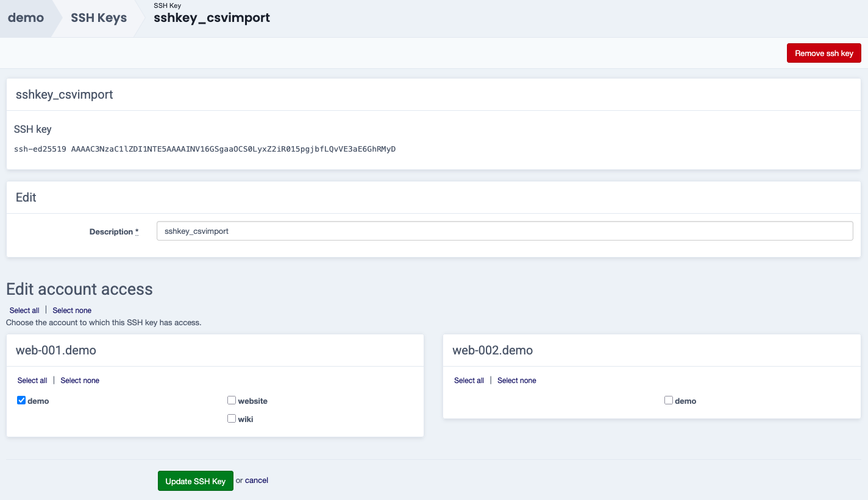868x500 pixels.
Task: Click the web-001.demo panel heading
Action: click(56, 350)
